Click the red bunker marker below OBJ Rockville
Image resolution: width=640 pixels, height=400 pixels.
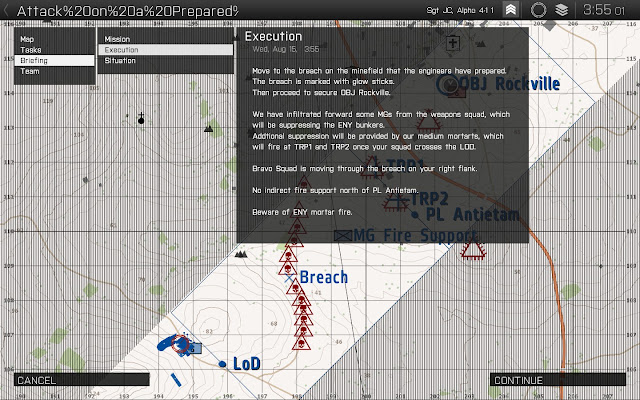point(428,118)
